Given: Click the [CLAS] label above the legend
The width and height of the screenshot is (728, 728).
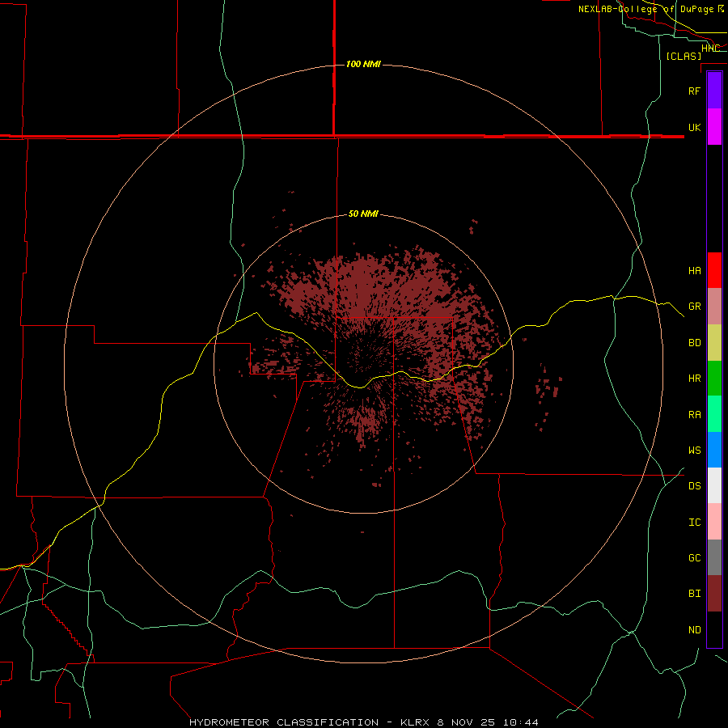Looking at the screenshot, I should [684, 56].
